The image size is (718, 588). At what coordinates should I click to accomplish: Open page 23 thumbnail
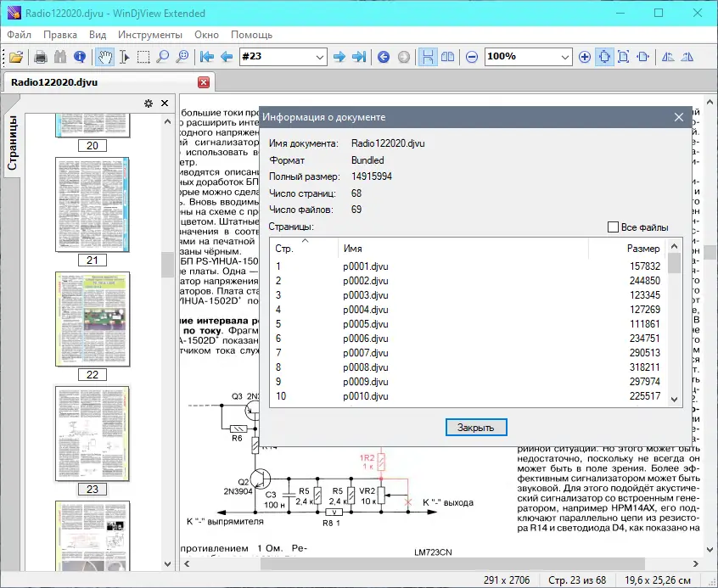coord(93,434)
